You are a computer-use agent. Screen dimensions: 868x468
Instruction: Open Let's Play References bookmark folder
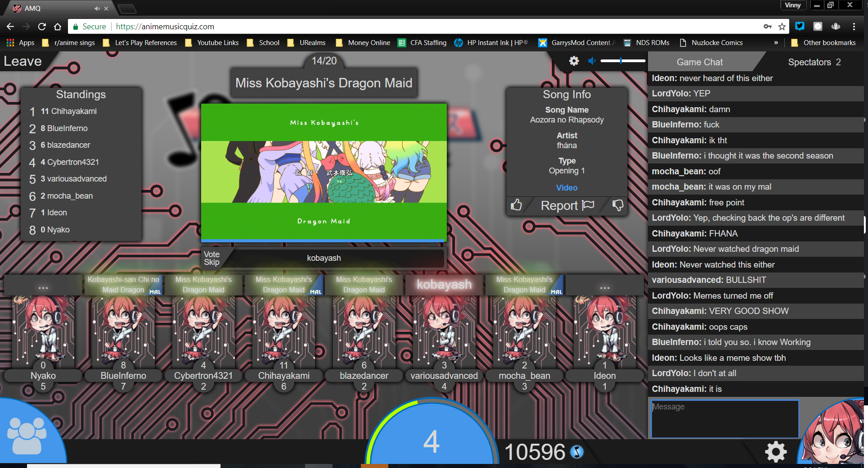coord(139,43)
